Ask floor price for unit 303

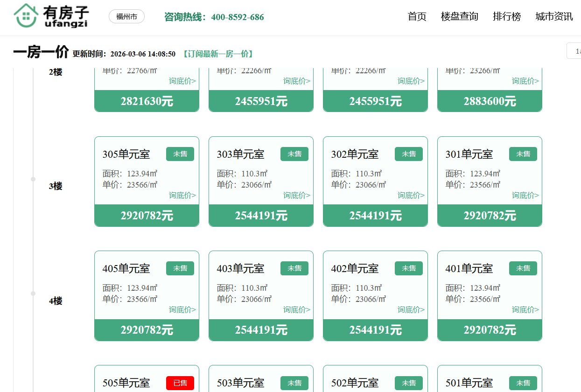(x=296, y=195)
